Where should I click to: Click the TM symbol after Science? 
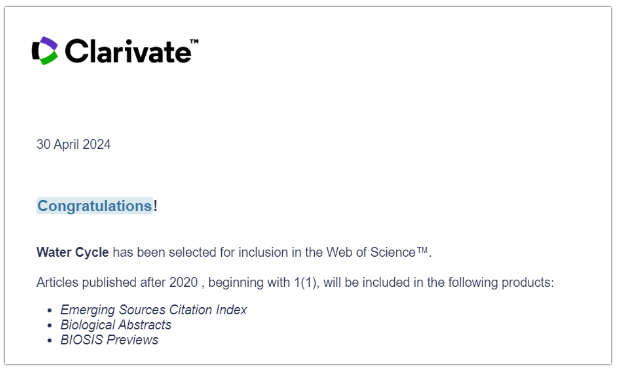click(422, 250)
